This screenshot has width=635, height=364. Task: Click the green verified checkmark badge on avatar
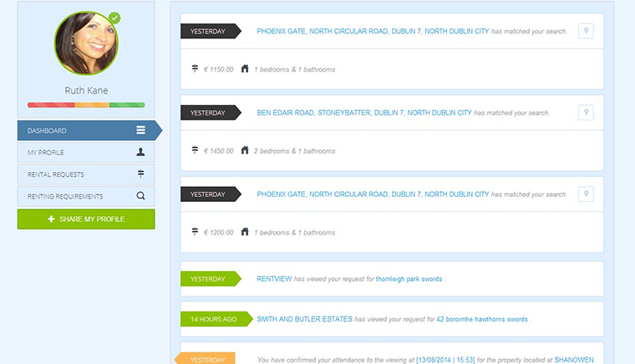click(114, 18)
